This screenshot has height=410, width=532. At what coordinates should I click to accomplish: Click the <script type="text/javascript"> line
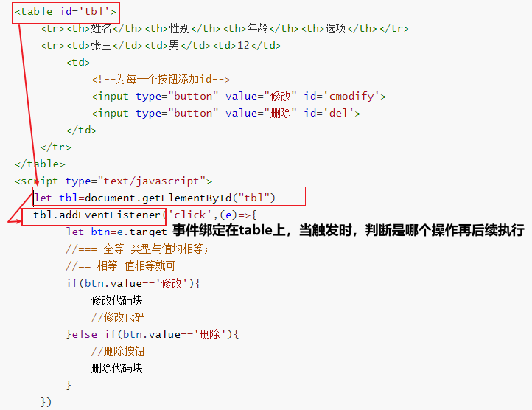click(113, 181)
